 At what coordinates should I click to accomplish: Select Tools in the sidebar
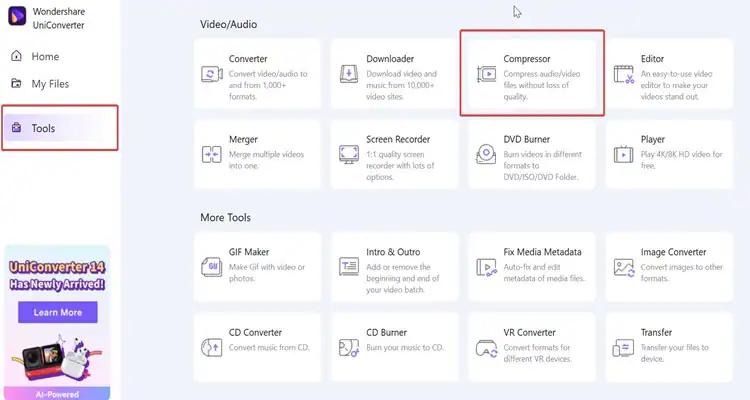[x=60, y=128]
